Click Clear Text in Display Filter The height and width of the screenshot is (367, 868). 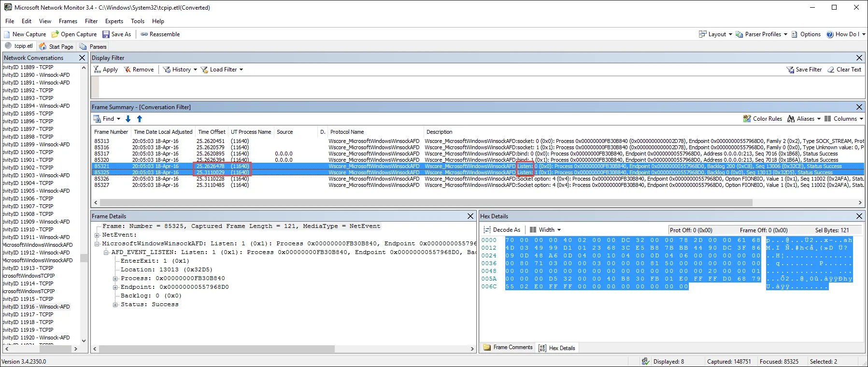click(x=844, y=70)
